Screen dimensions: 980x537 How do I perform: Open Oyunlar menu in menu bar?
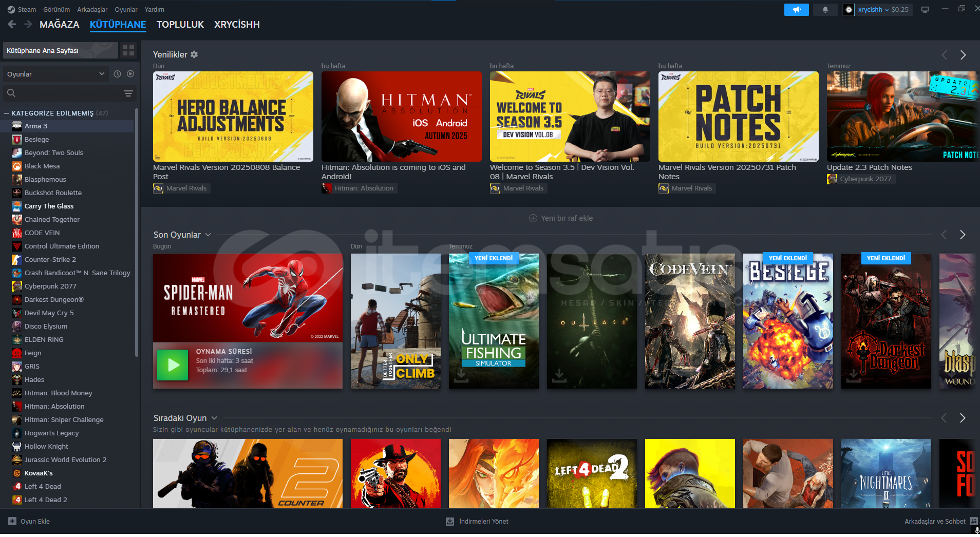(x=126, y=9)
